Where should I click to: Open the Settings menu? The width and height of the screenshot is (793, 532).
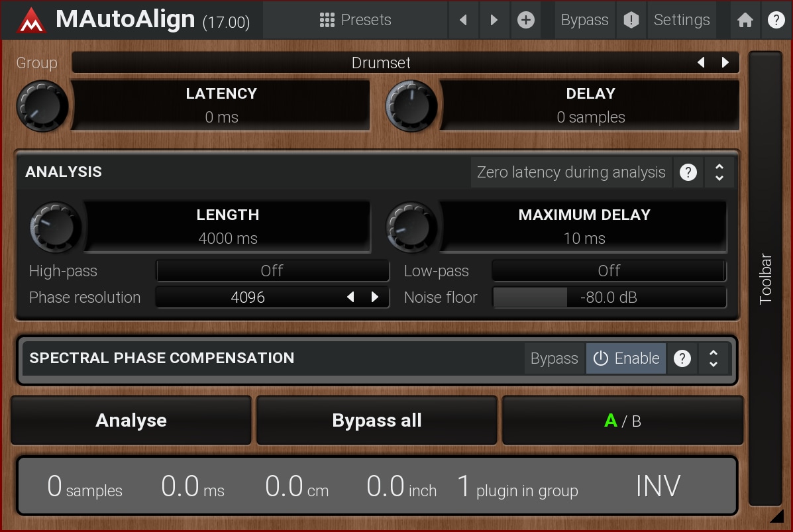(681, 20)
